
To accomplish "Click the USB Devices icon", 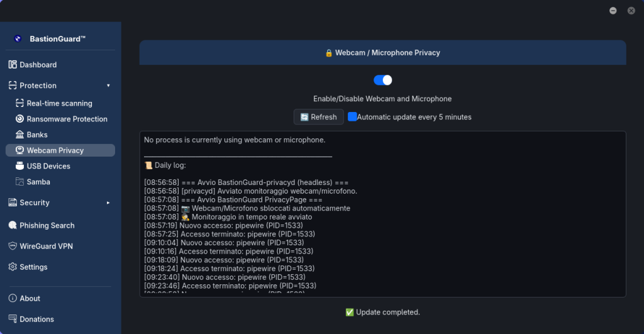I will coord(19,165).
